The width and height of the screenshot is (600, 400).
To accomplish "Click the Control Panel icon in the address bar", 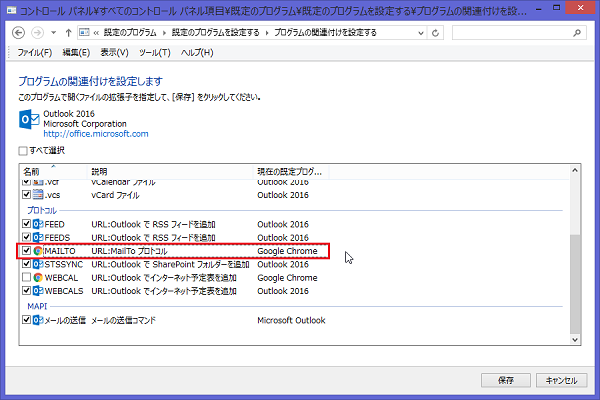I will click(84, 33).
